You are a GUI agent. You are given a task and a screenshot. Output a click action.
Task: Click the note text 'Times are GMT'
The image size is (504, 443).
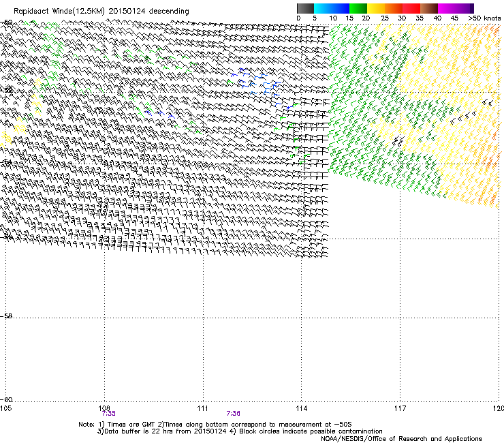coord(131,425)
